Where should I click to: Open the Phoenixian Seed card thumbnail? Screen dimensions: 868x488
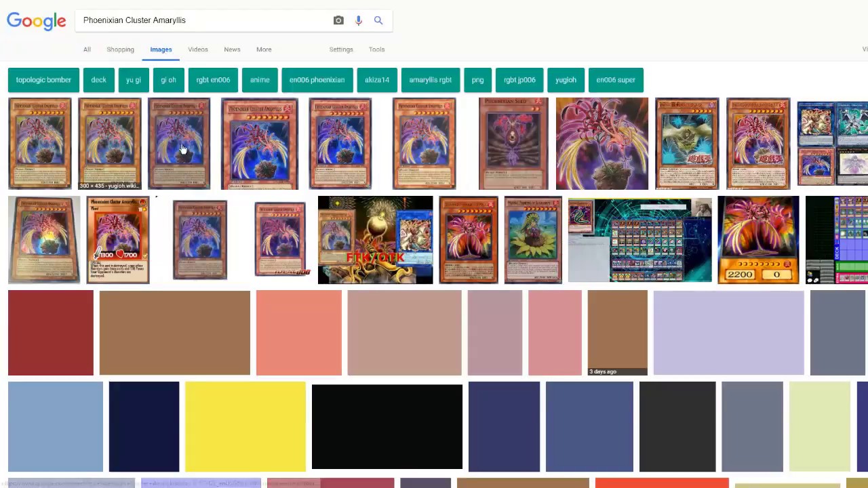coord(513,144)
